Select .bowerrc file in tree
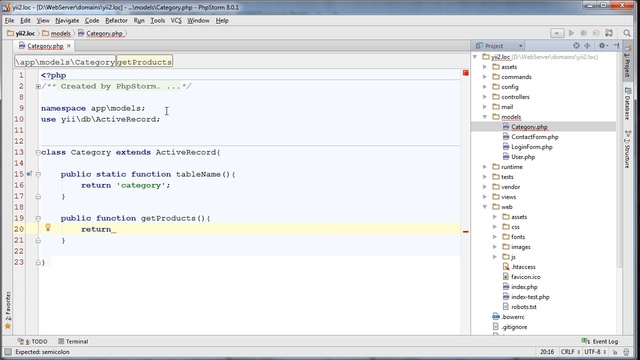This screenshot has height=360, width=640. (513, 317)
